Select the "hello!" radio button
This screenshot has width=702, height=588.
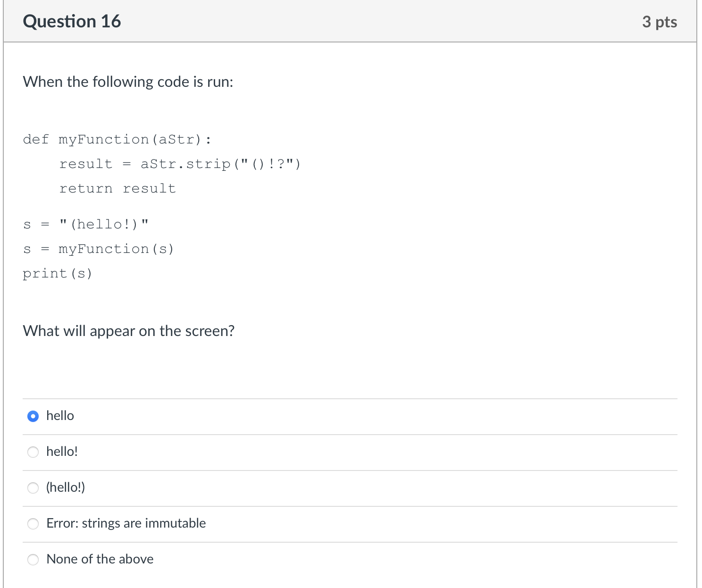(x=33, y=452)
